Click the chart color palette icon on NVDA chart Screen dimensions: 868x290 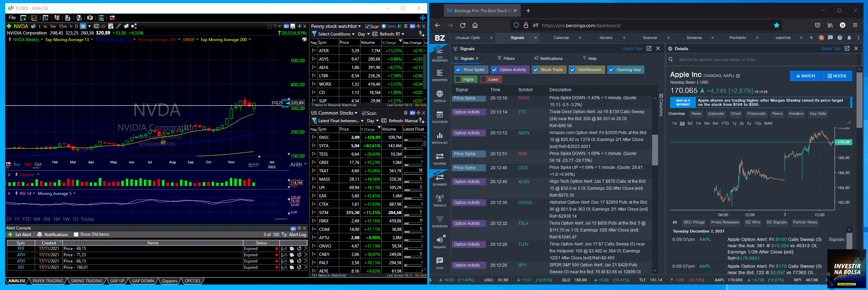(304, 40)
